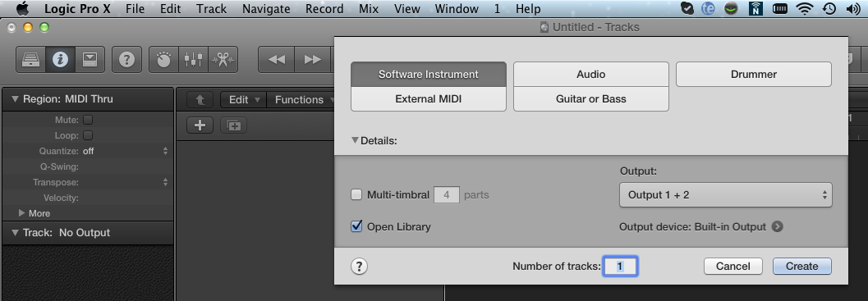Open the Editors scissors icon
The width and height of the screenshot is (868, 301).
(x=223, y=59)
